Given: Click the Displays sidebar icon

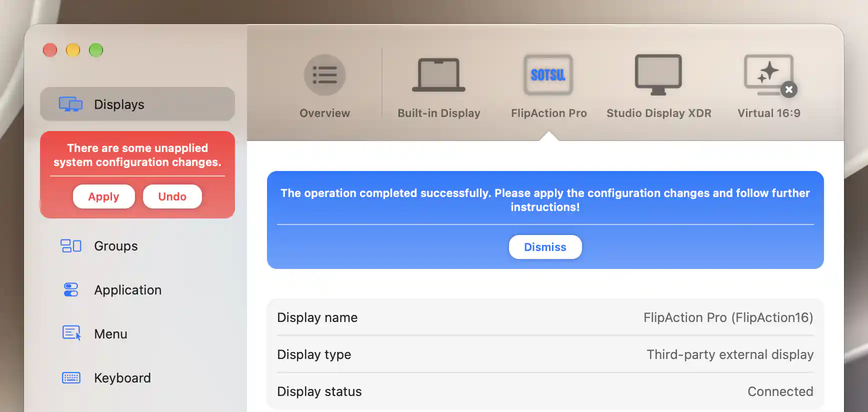Looking at the screenshot, I should tap(70, 104).
